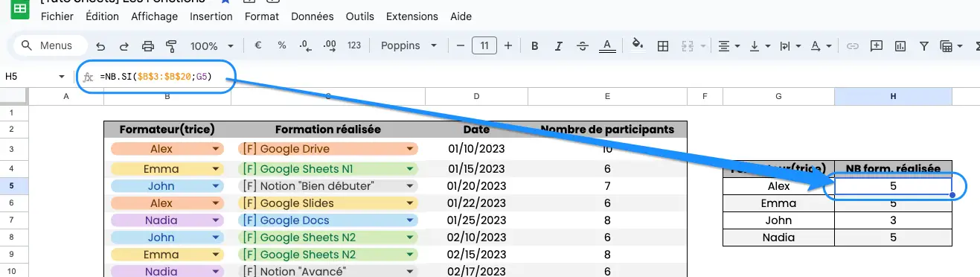
Task: Click the John cell in summary table
Action: pos(779,220)
